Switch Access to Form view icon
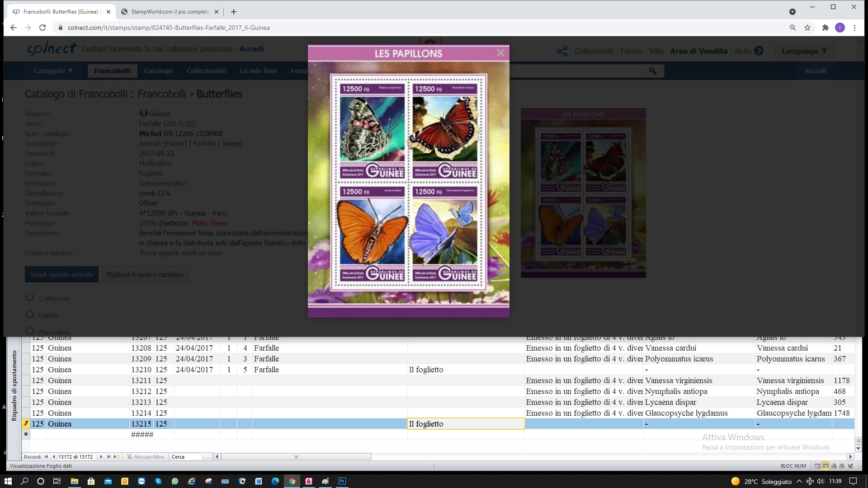This screenshot has width=868, height=488. point(817,466)
